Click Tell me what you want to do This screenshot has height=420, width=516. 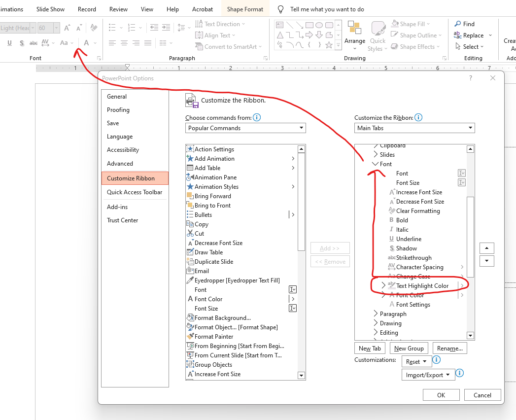(327, 9)
